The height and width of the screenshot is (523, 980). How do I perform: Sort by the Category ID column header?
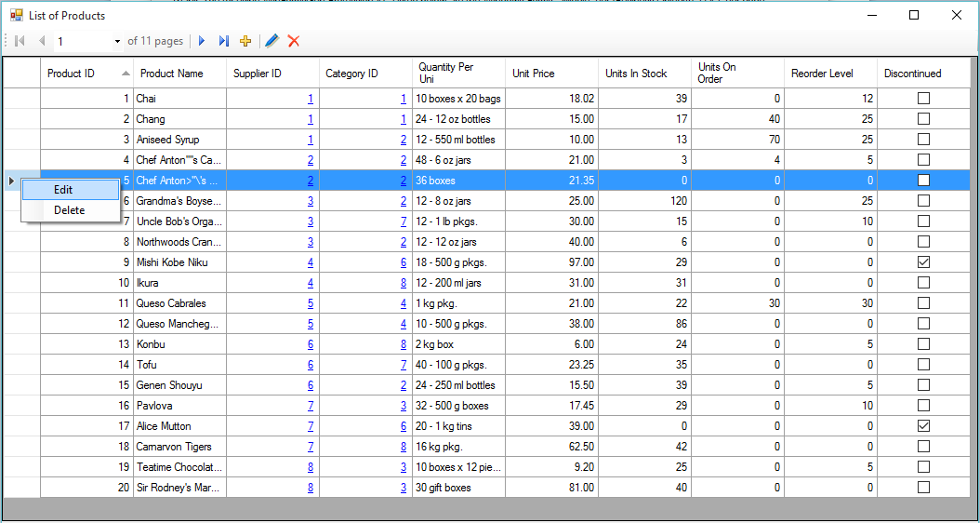[x=365, y=74]
